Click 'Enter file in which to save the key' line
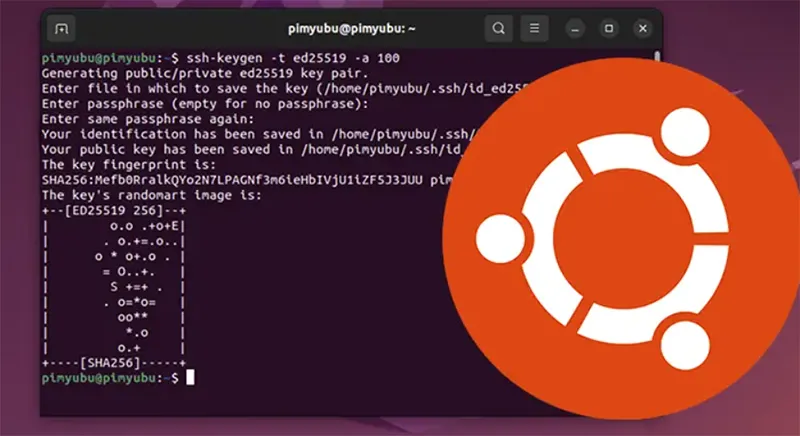The width and height of the screenshot is (800, 436). pos(286,89)
